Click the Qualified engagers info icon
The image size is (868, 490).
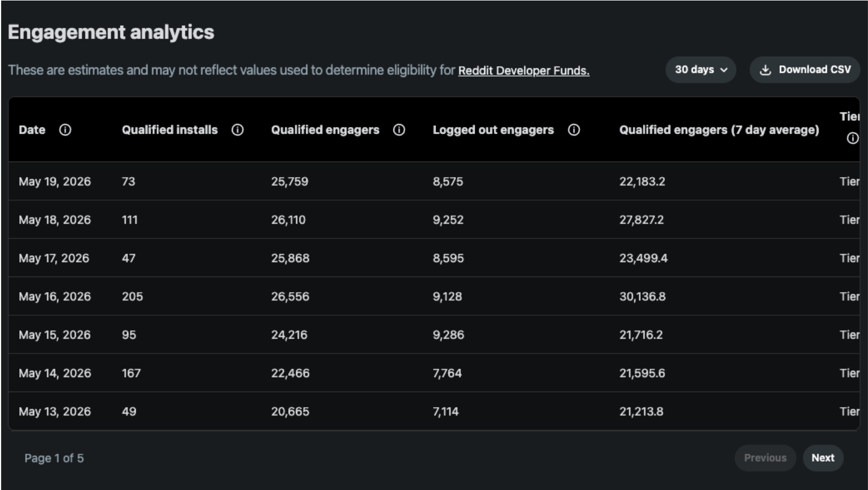399,130
